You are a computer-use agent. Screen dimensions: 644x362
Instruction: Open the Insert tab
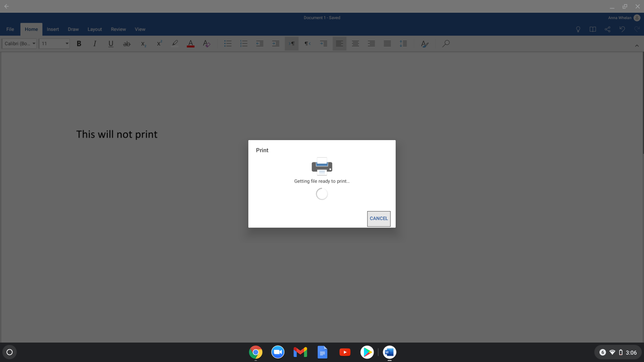53,29
